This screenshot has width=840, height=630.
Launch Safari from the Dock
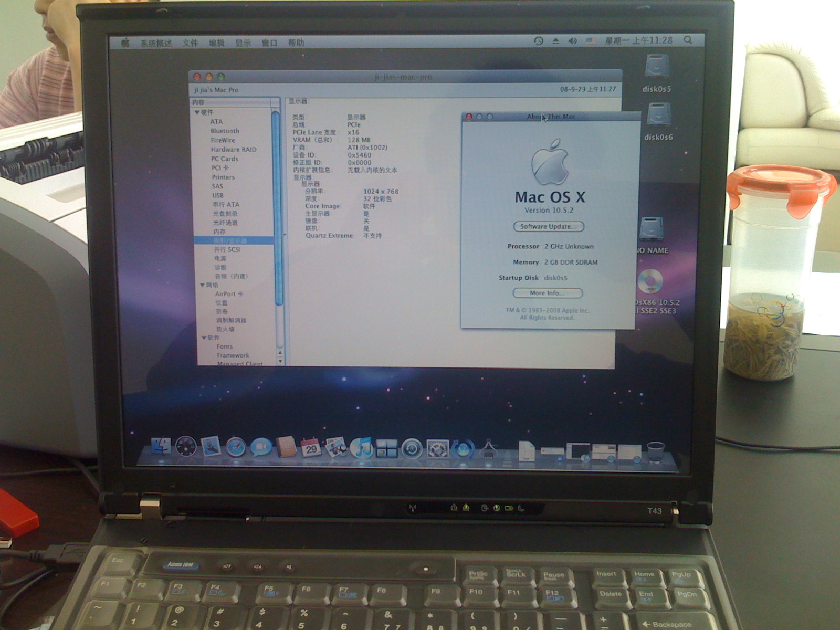pos(236,447)
